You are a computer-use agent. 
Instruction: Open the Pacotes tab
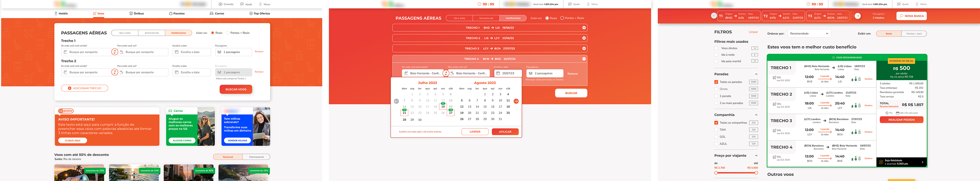[x=177, y=13]
